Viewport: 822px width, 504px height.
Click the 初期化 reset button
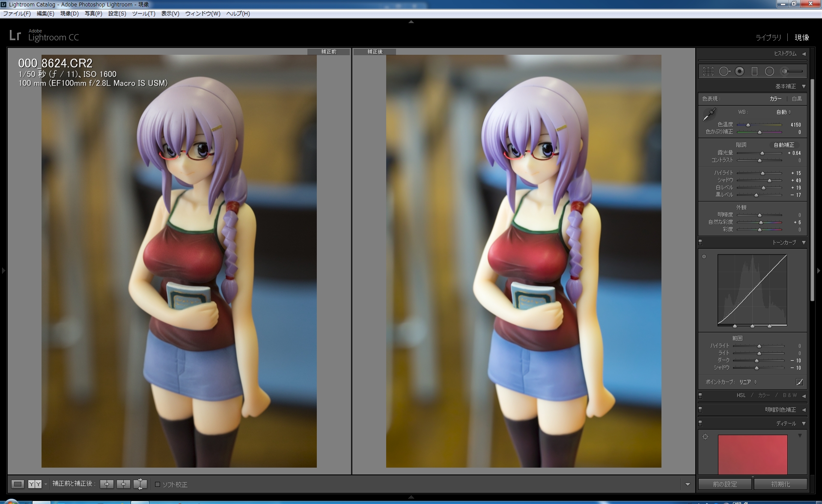[780, 484]
